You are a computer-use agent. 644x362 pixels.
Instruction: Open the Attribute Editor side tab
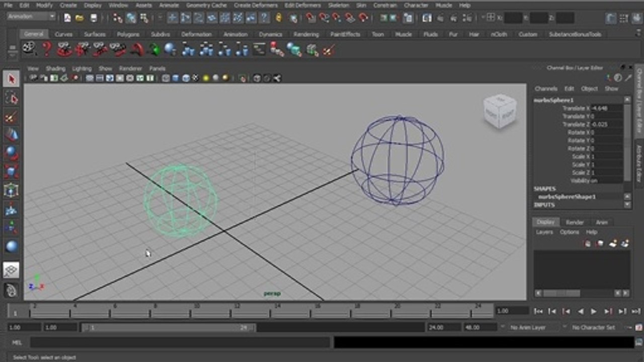click(639, 164)
